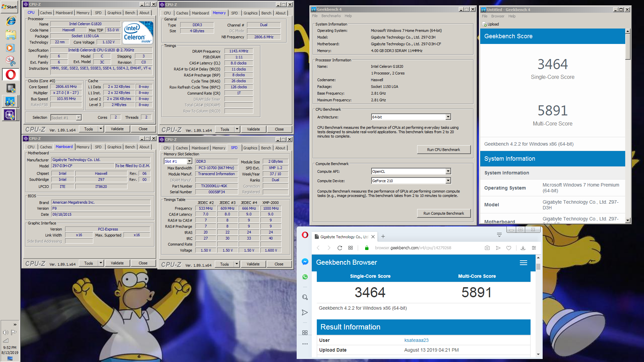Open the Opera menu logo in browser
The height and width of the screenshot is (362, 644).
click(305, 235)
